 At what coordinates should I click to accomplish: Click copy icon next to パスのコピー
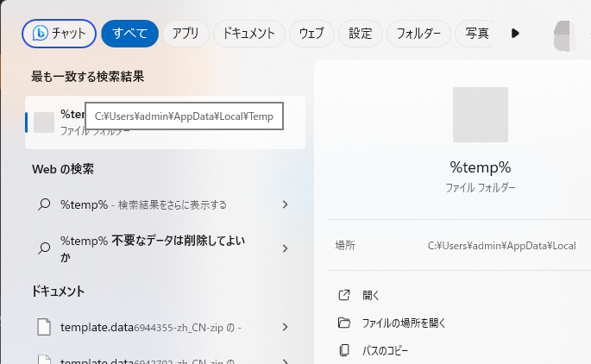click(343, 350)
